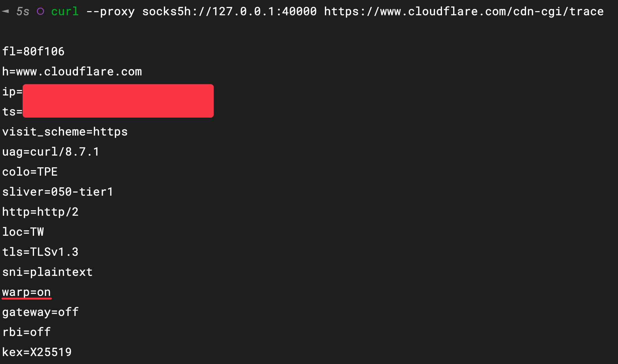618x364 pixels.
Task: Click the fl=80f106 output line
Action: coord(33,52)
